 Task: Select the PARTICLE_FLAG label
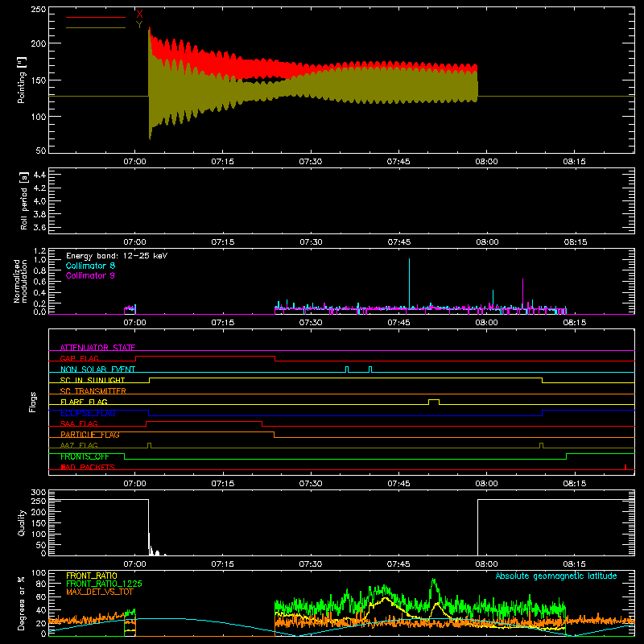coord(90,435)
